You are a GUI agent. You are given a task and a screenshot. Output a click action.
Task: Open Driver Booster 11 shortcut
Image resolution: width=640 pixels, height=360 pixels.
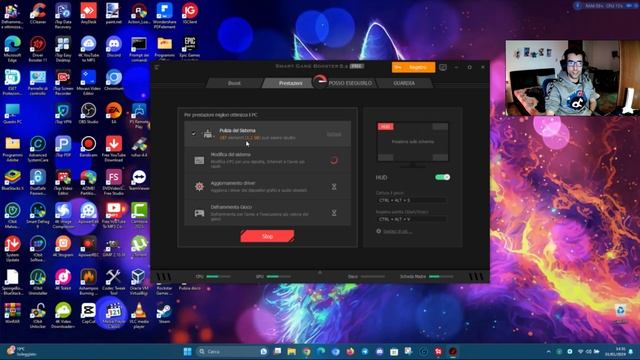click(38, 48)
